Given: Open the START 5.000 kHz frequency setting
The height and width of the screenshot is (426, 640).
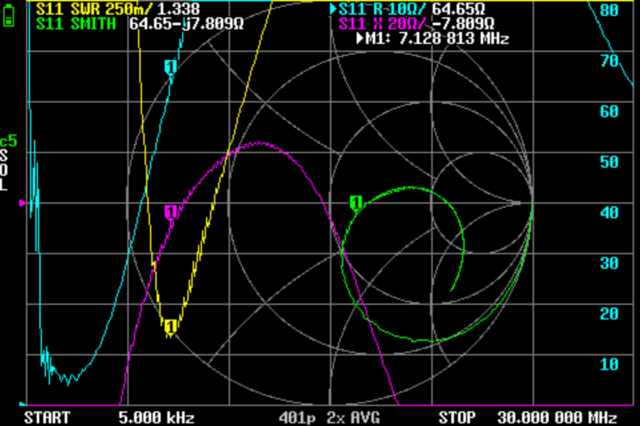Looking at the screenshot, I should point(108,416).
